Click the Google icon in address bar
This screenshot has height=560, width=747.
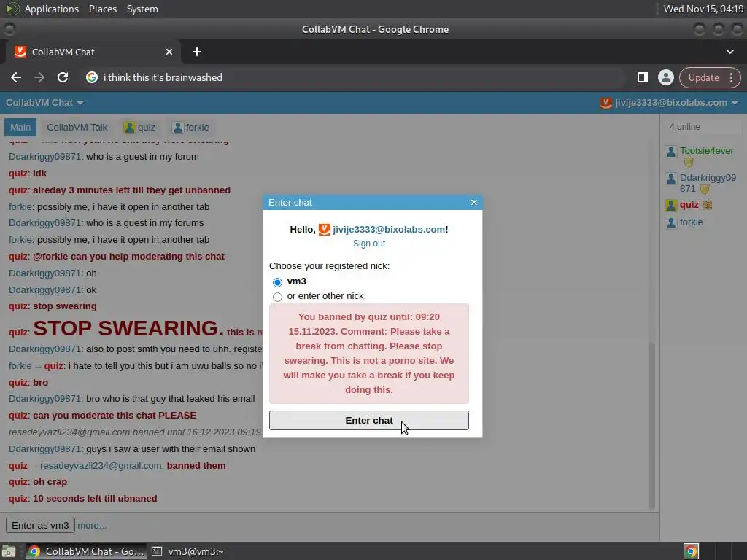coord(92,77)
